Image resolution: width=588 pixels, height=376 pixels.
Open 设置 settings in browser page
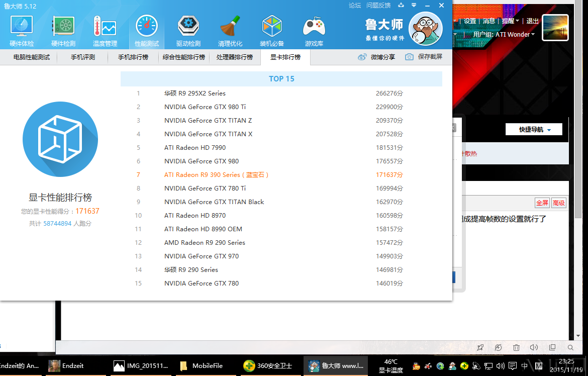(470, 21)
